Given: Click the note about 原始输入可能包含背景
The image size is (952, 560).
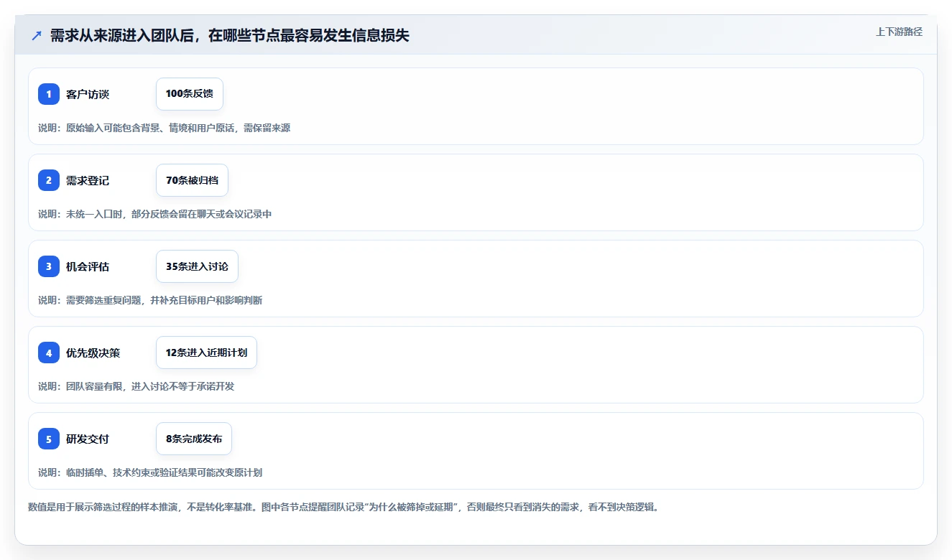Looking at the screenshot, I should click(164, 128).
